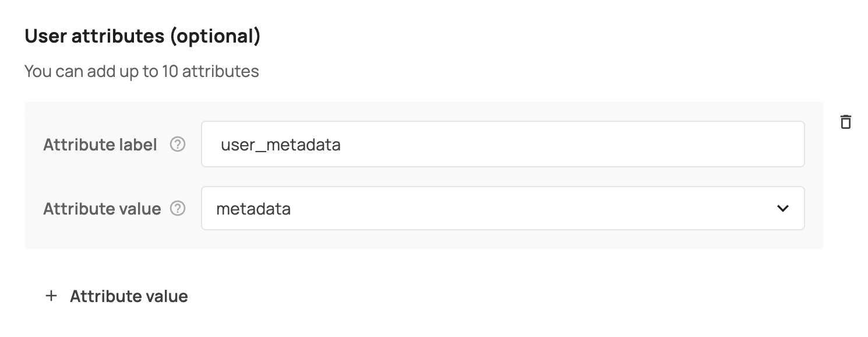Show help tooltip for Attribute value
868x337 pixels.
(x=178, y=208)
